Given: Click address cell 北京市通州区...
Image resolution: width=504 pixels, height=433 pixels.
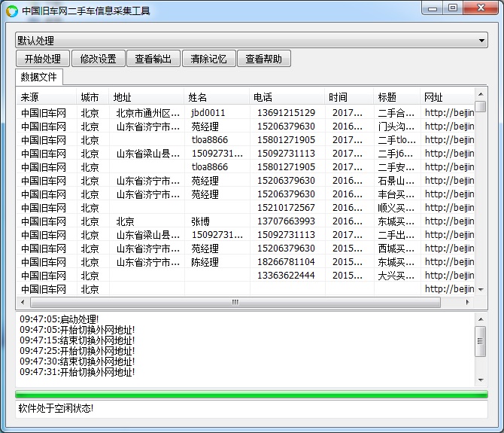Looking at the screenshot, I should click(148, 113).
